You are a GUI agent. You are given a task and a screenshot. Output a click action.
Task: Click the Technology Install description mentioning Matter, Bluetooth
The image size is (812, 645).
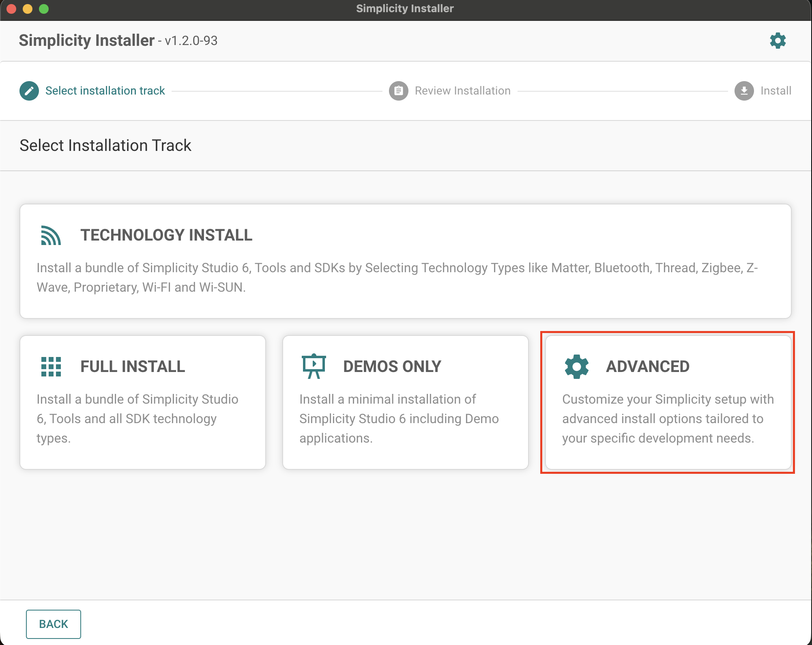[x=397, y=277]
